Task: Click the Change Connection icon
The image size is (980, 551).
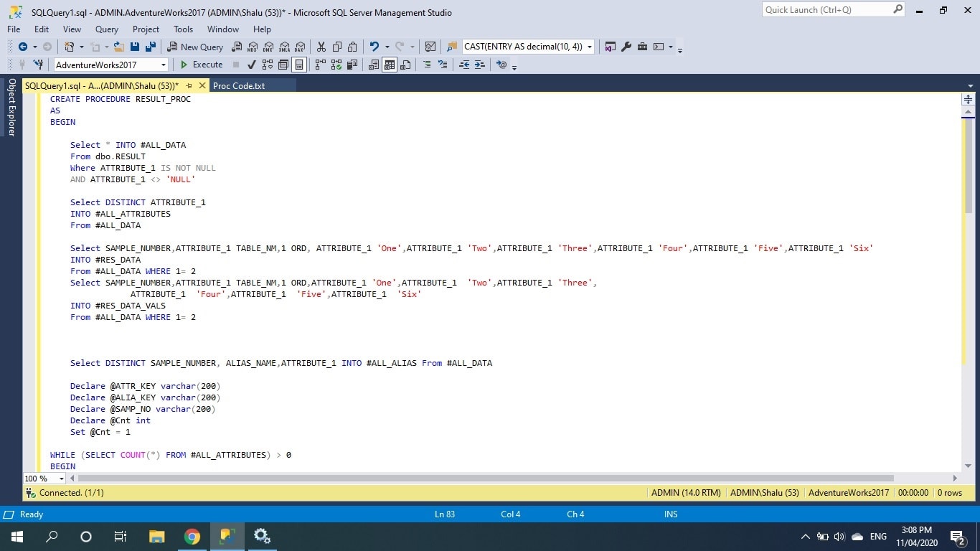Action: pos(38,65)
